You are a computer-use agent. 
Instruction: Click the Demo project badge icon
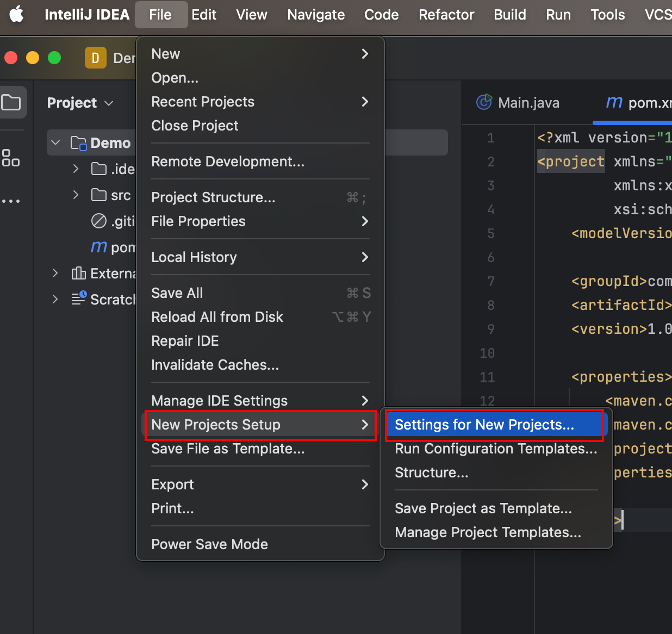[x=95, y=58]
